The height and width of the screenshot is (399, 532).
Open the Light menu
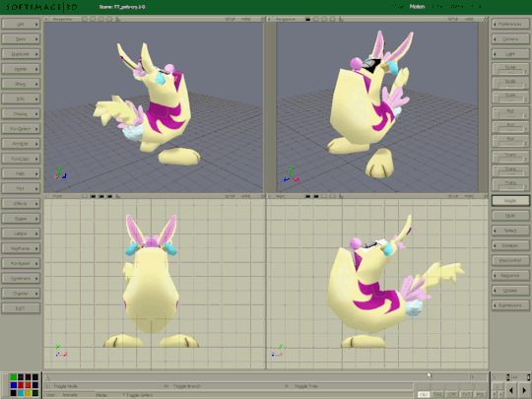[x=510, y=54]
